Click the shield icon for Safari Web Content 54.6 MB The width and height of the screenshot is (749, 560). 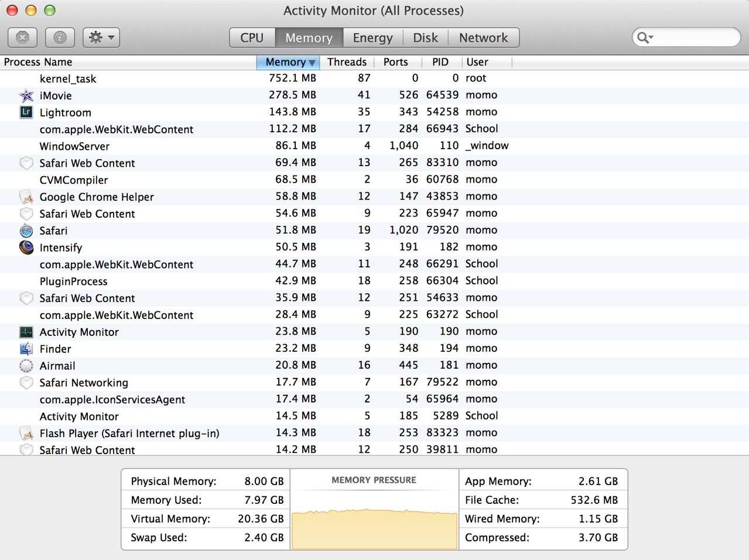[x=26, y=214]
